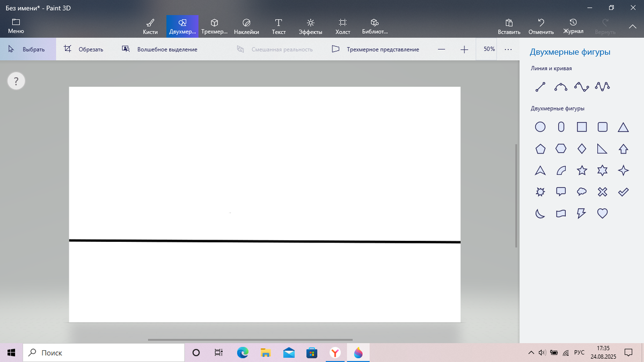
Task: Select the Двухмерные фигуры toolbar tab
Action: (182, 26)
